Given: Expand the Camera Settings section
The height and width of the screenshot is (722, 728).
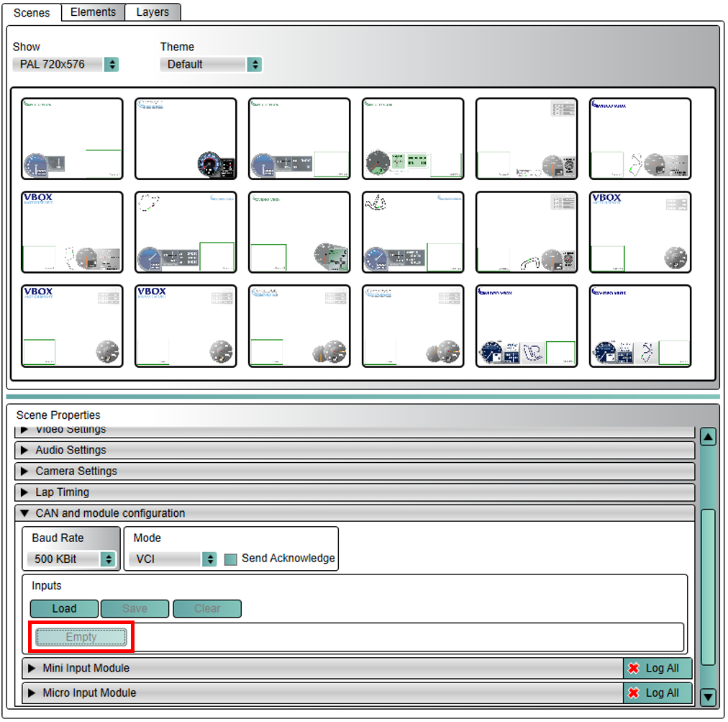Looking at the screenshot, I should (x=355, y=471).
